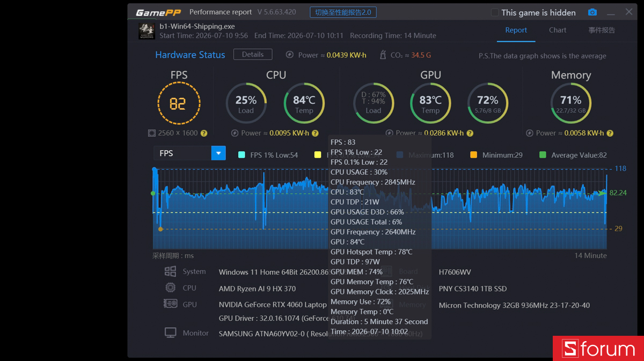
Task: Click the chart max label 118
Action: 620,168
